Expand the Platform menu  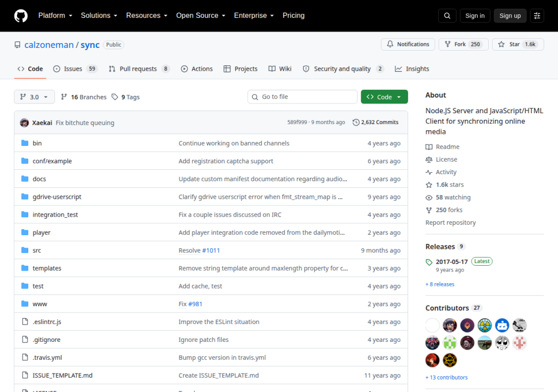pos(55,16)
